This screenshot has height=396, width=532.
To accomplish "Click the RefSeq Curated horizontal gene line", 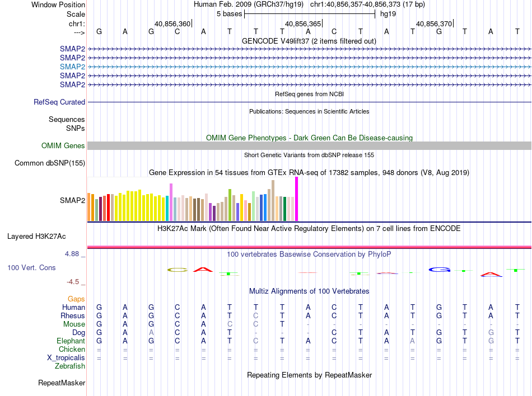I will click(310, 102).
